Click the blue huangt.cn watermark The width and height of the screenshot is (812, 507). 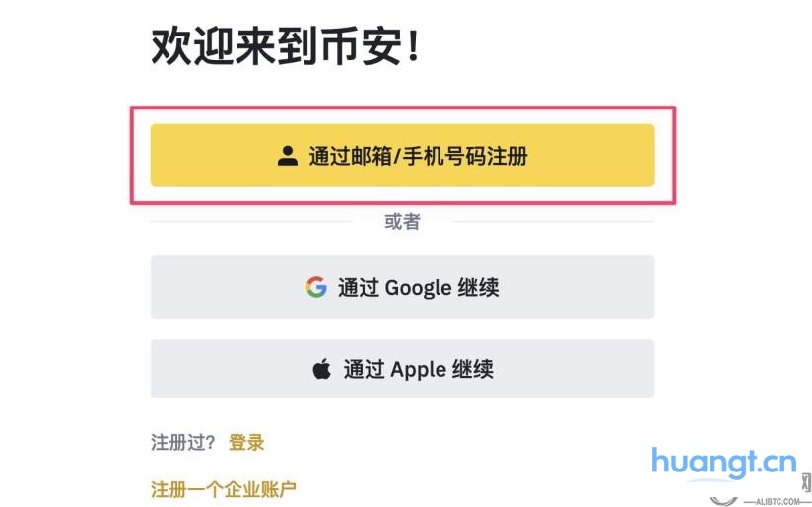(x=723, y=463)
